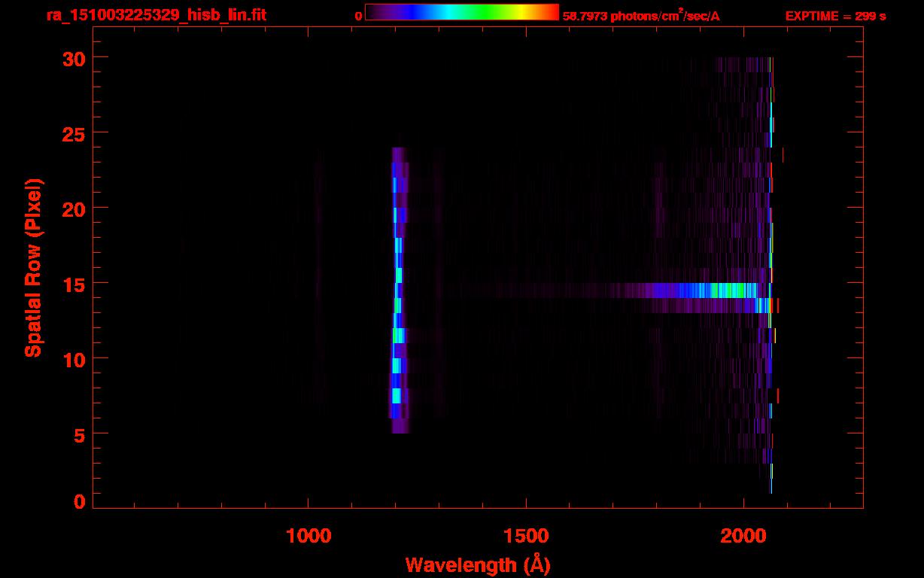Click the 0 spatial row tick label

(x=81, y=501)
